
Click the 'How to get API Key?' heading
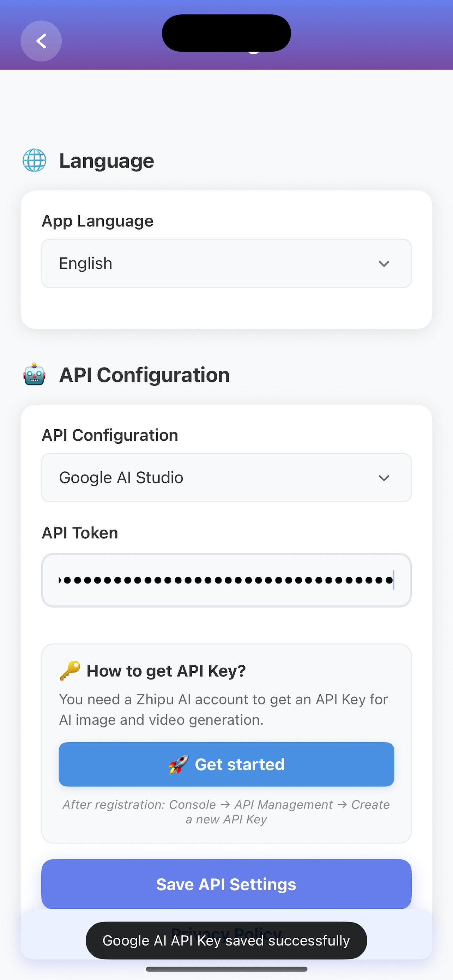166,671
